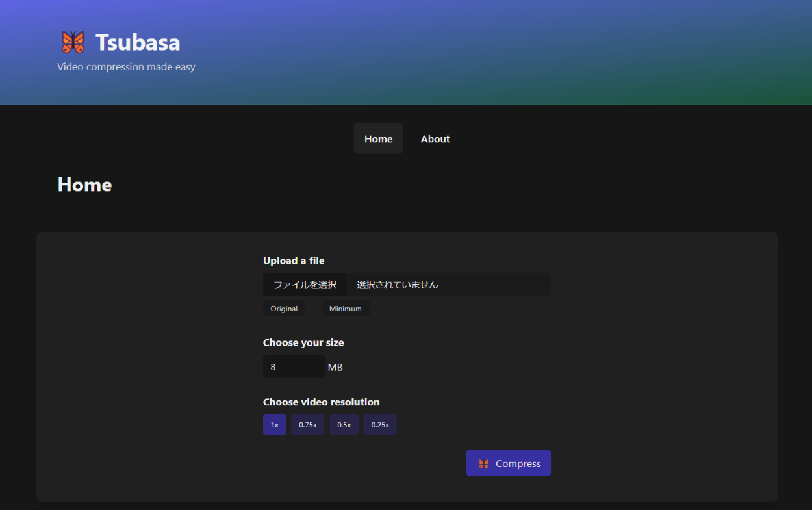Click the 'Choose video resolution' label

[x=321, y=402]
